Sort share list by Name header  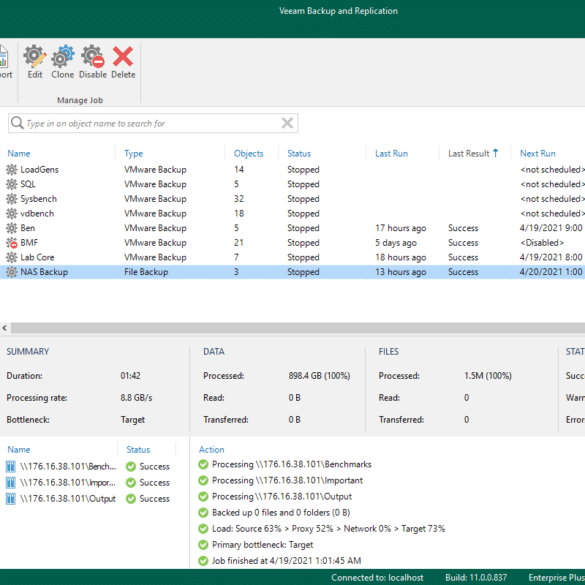19,450
